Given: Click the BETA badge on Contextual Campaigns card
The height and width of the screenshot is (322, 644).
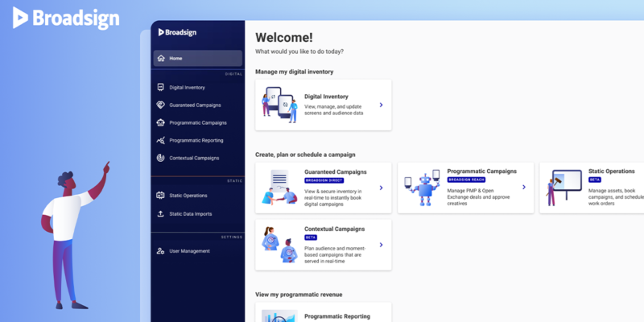Looking at the screenshot, I should point(311,237).
